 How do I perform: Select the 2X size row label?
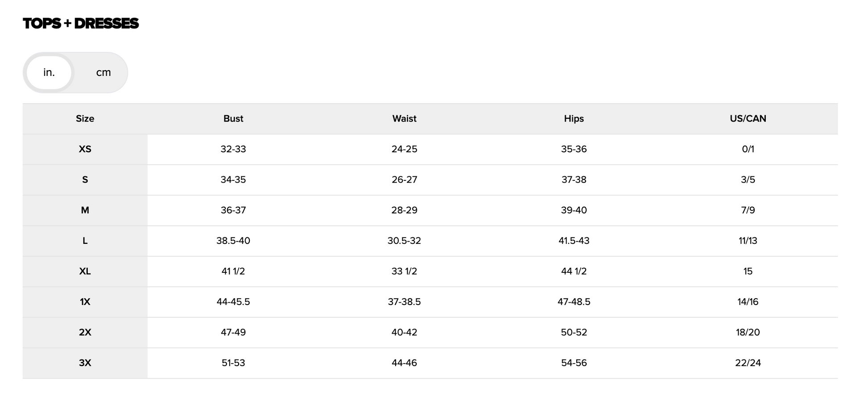click(85, 332)
